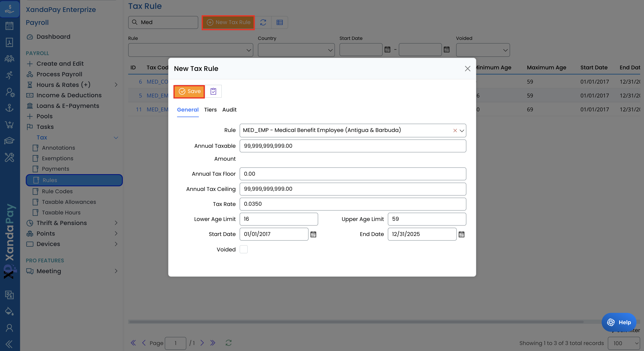Switch to the Audit tab

coord(229,110)
